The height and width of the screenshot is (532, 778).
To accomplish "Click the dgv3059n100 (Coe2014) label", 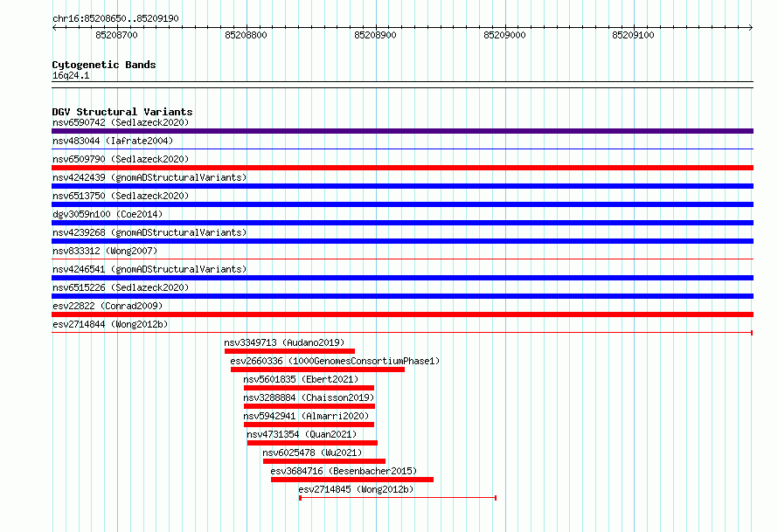I will [x=108, y=214].
